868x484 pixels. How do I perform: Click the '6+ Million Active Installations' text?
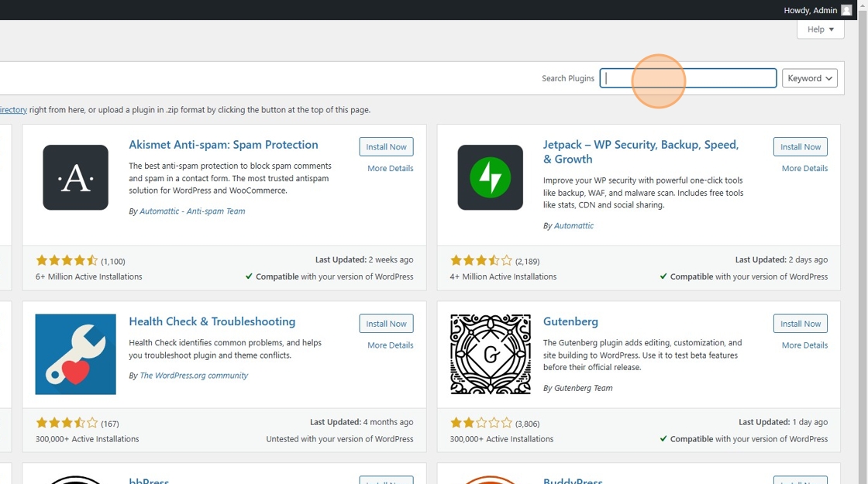click(88, 276)
